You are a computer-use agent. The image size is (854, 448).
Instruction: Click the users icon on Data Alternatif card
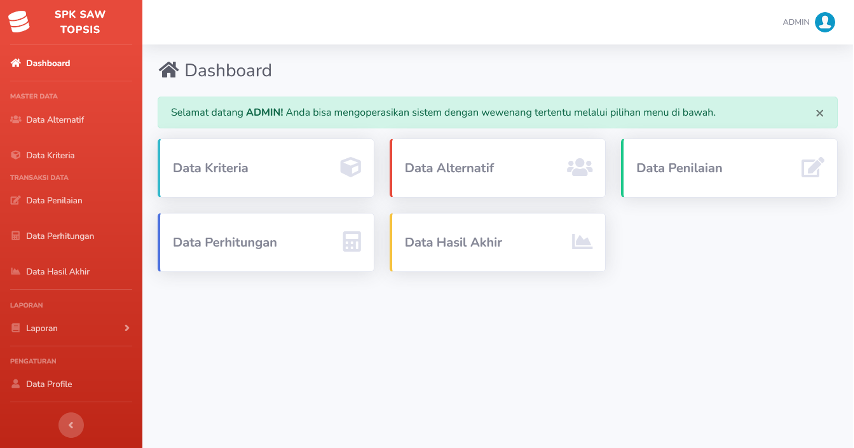(x=580, y=167)
